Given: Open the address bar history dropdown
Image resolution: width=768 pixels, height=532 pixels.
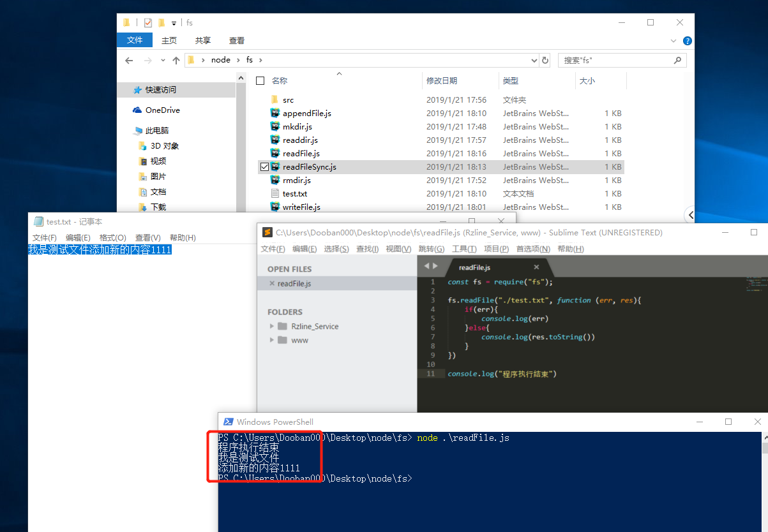Looking at the screenshot, I should pyautogui.click(x=534, y=60).
